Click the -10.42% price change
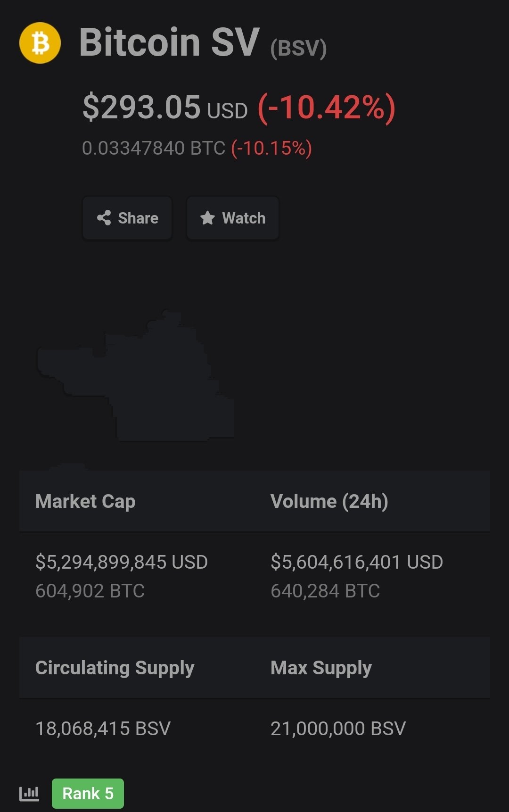 point(327,108)
